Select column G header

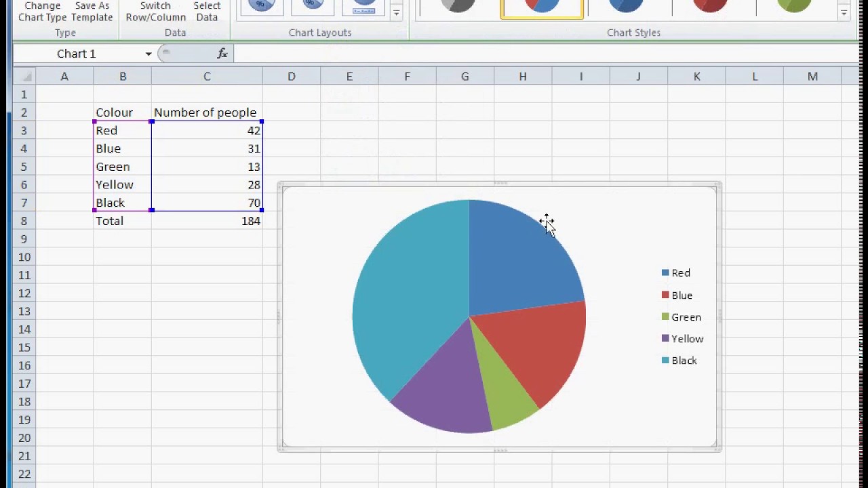point(465,77)
